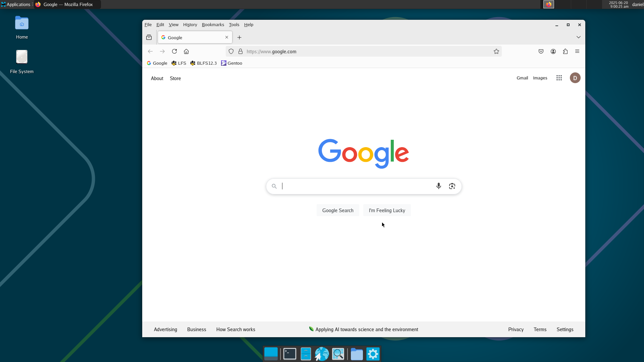Go back to the previous page
This screenshot has height=362, width=644.
coord(150,51)
